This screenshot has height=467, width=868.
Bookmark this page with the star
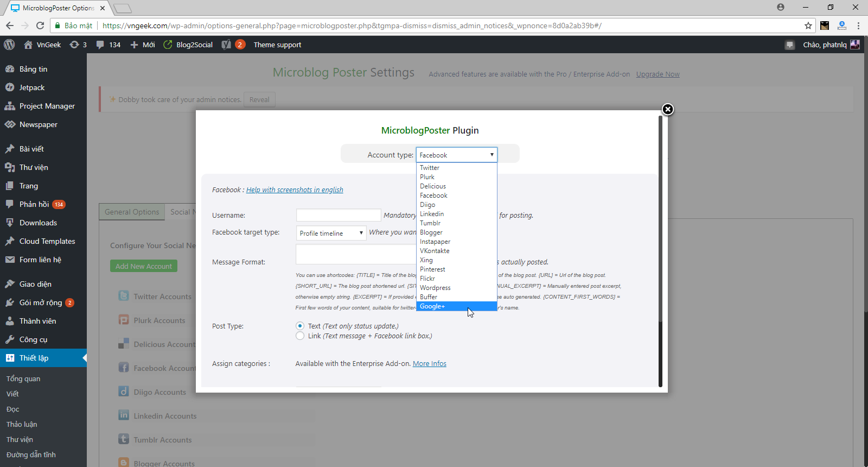pos(808,26)
